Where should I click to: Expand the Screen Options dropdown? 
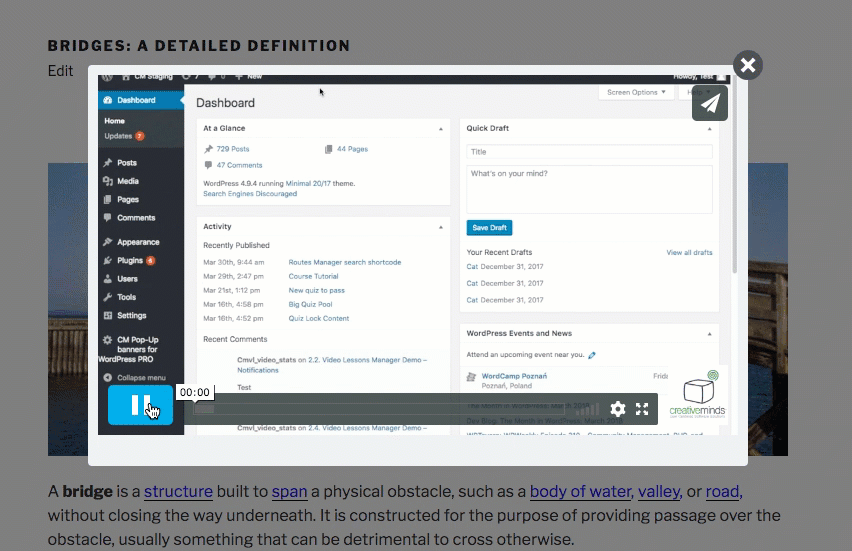coord(636,92)
